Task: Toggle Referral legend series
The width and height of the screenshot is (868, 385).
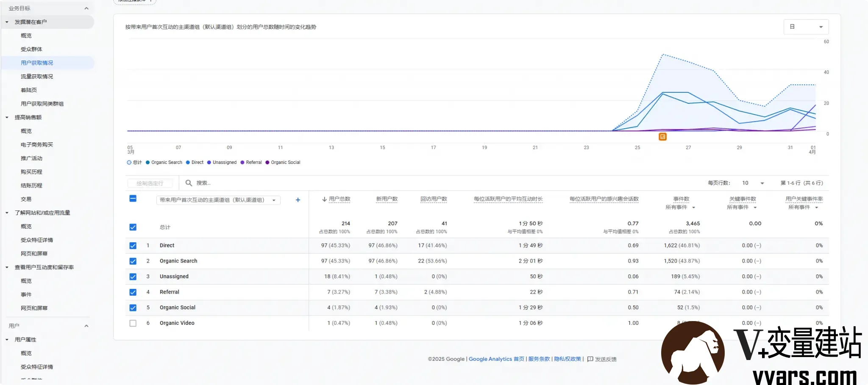Action: (x=251, y=162)
